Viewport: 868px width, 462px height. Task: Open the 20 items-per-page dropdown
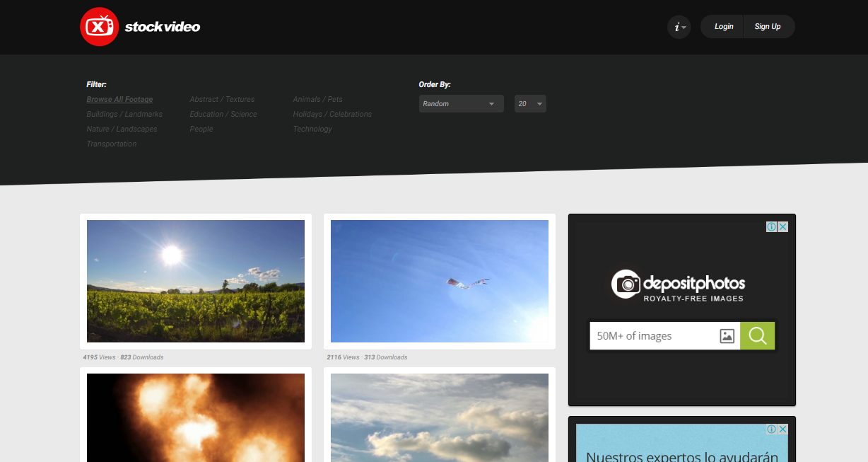point(530,104)
